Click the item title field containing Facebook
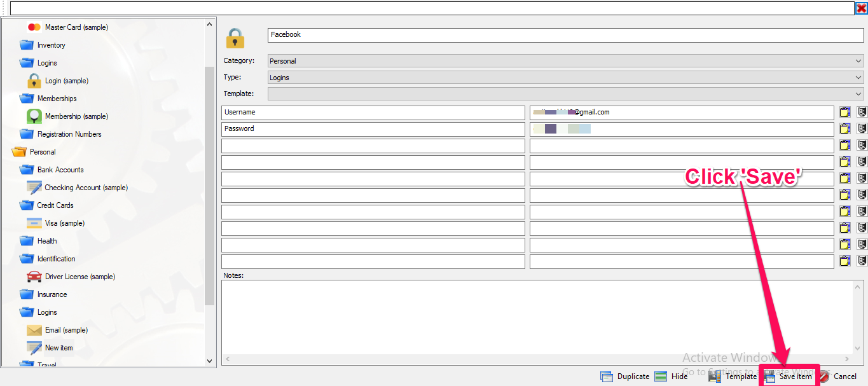This screenshot has width=868, height=386. (x=565, y=35)
